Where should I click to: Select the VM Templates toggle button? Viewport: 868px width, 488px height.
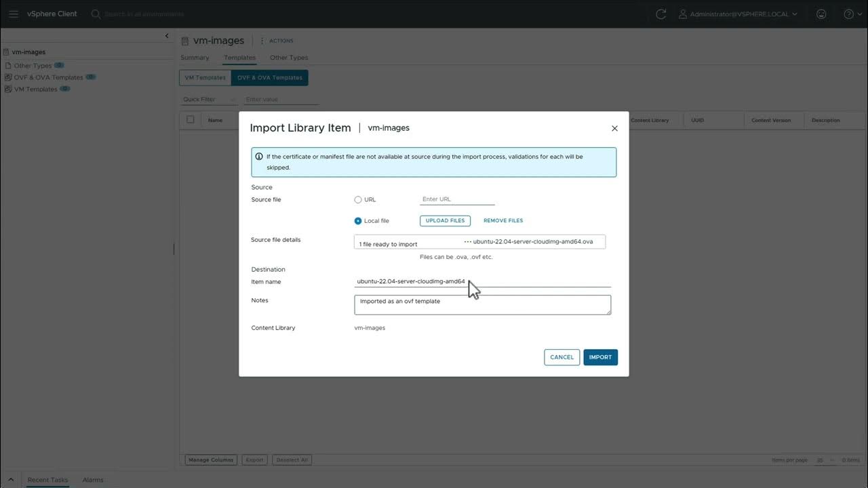point(205,78)
